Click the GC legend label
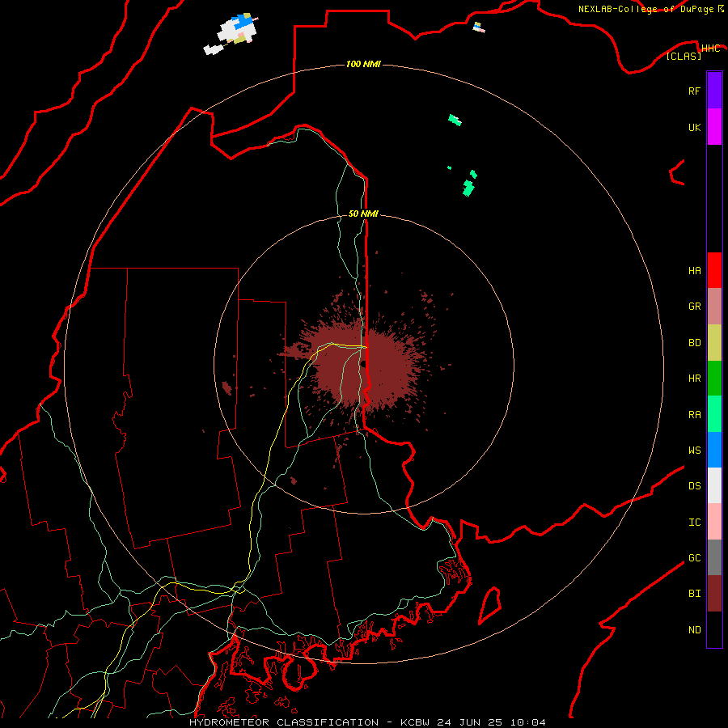Image resolution: width=728 pixels, height=728 pixels. click(x=694, y=558)
